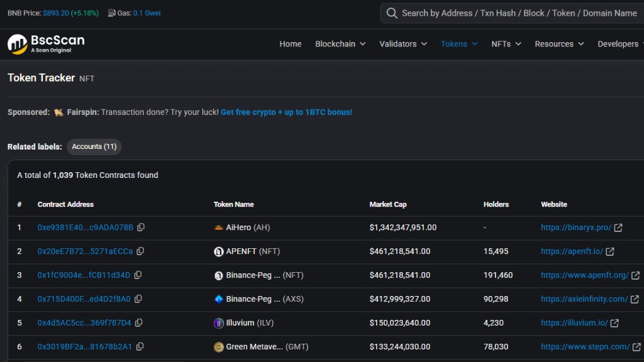
Task: Click the 0.1 Gwei gas link
Action: click(147, 13)
